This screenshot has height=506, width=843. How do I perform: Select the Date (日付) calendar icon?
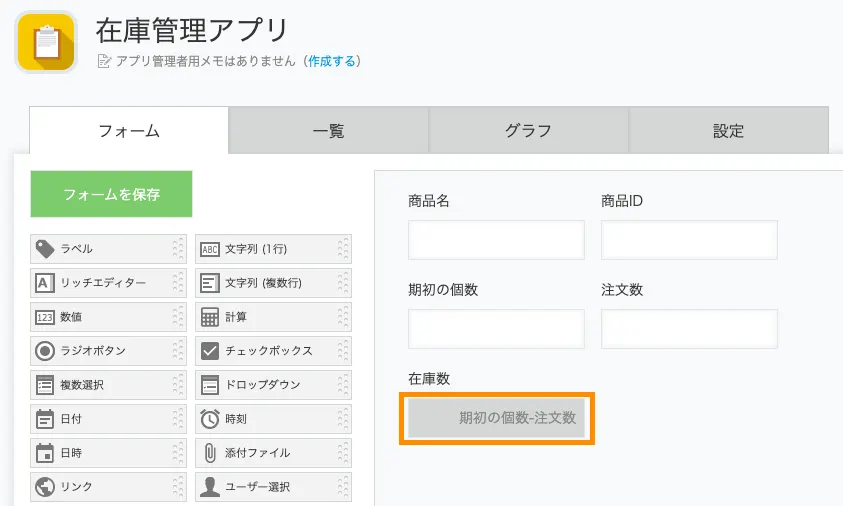point(44,419)
